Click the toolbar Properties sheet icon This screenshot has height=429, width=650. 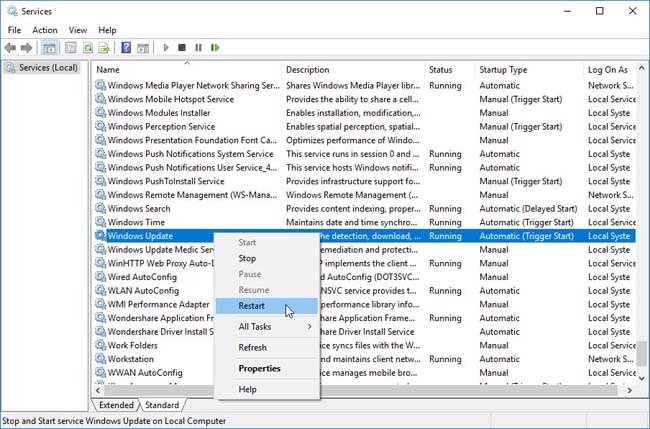click(70, 48)
